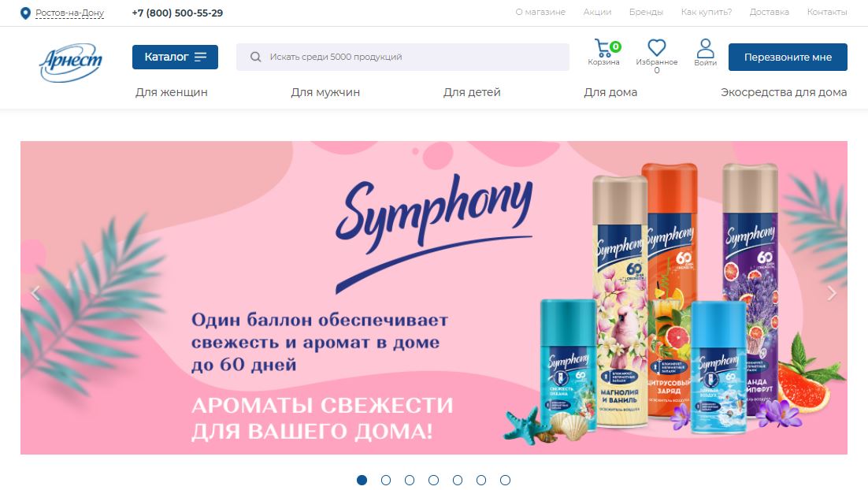Image resolution: width=868 pixels, height=490 pixels.
Task: Show next banner with right arrow
Action: [x=832, y=293]
